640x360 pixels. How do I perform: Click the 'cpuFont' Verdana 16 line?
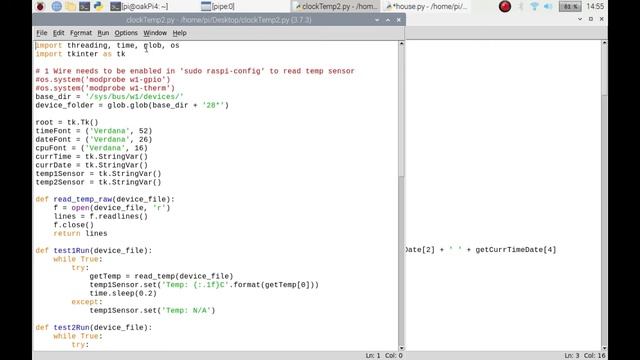(91, 148)
